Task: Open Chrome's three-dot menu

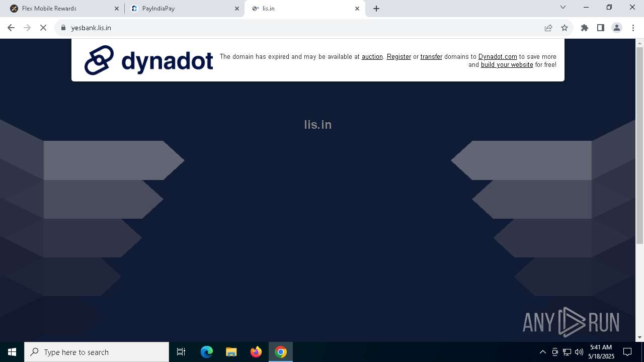Action: click(x=633, y=28)
